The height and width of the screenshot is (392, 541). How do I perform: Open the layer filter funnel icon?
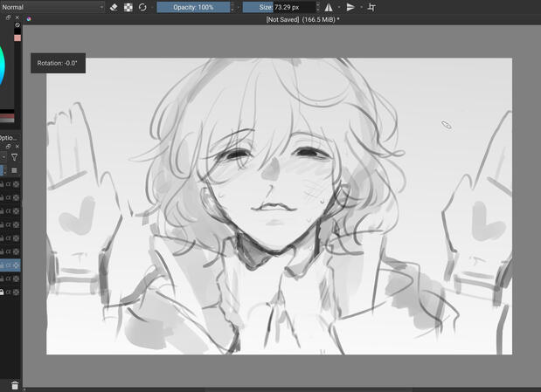coord(15,157)
